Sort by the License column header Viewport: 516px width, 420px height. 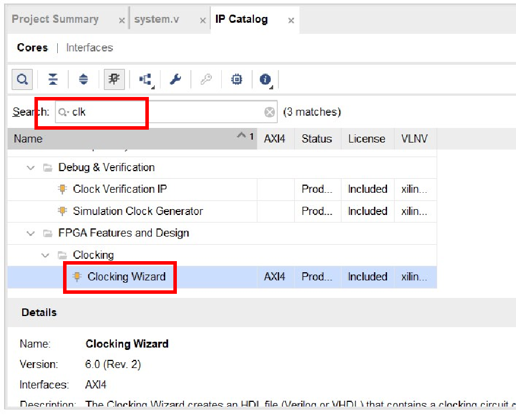pos(368,138)
